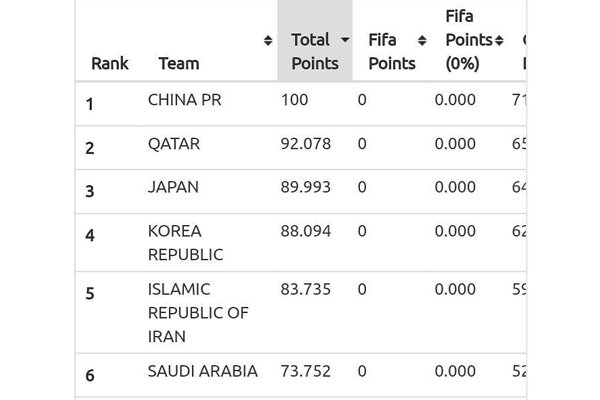Click total points value 89.993
Image resolution: width=600 pixels, height=400 pixels.
(x=306, y=187)
